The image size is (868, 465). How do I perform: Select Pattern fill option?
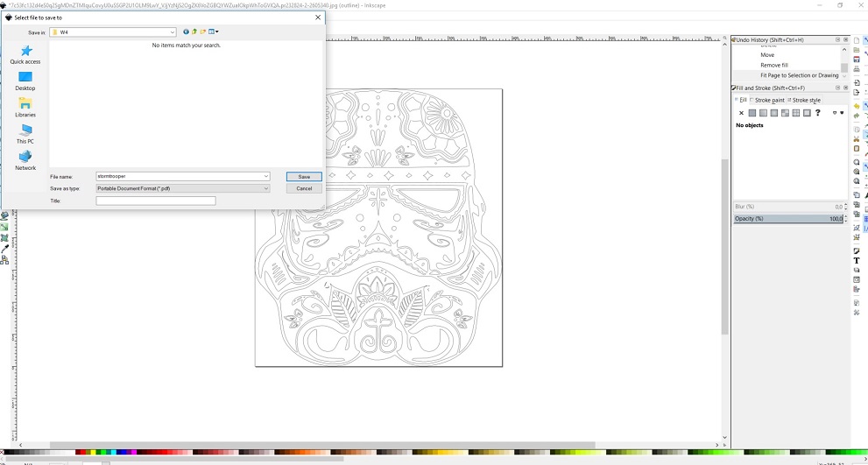tap(785, 113)
